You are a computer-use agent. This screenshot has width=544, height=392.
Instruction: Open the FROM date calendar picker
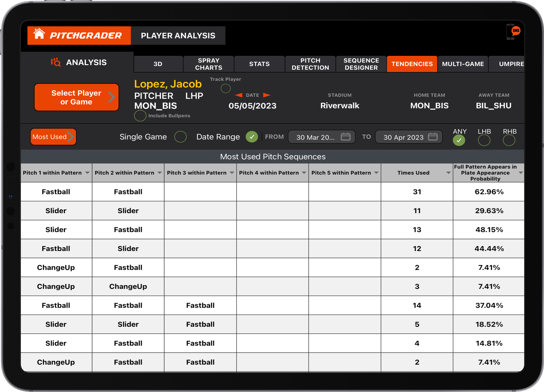click(x=345, y=137)
